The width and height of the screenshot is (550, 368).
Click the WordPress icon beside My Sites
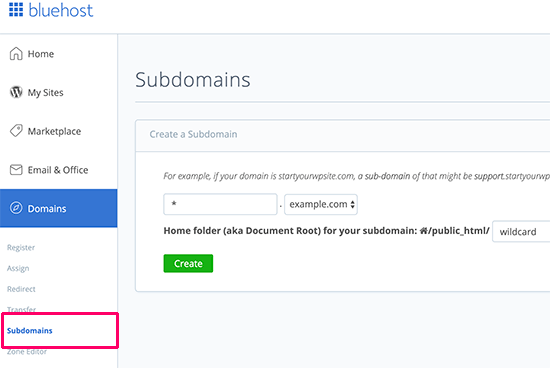(16, 92)
